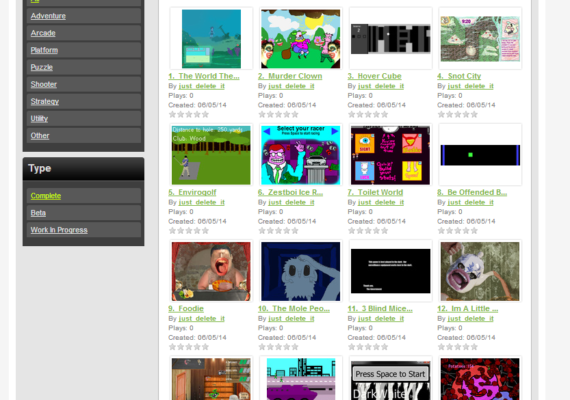This screenshot has height=400, width=570.
Task: Select the Adventure category
Action: [x=48, y=16]
